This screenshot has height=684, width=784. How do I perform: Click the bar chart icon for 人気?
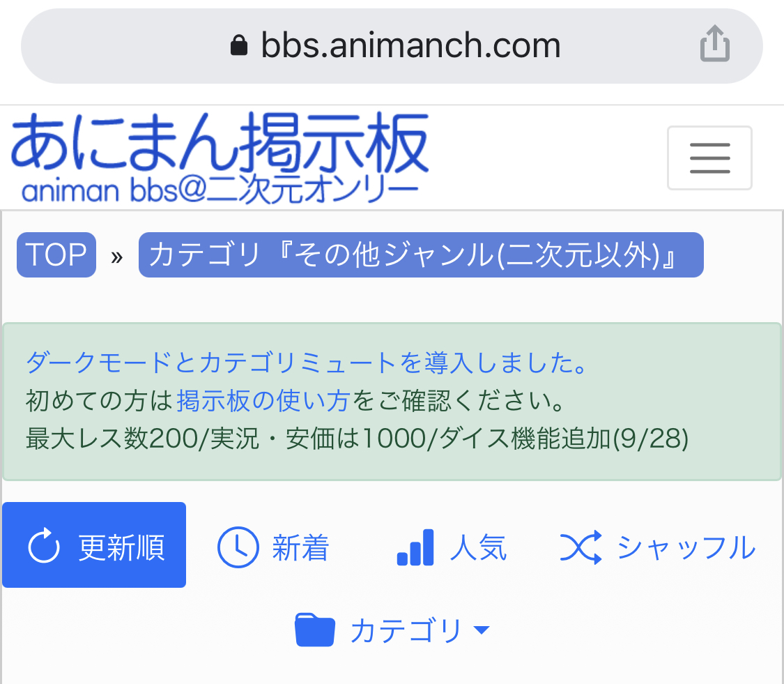[415, 547]
